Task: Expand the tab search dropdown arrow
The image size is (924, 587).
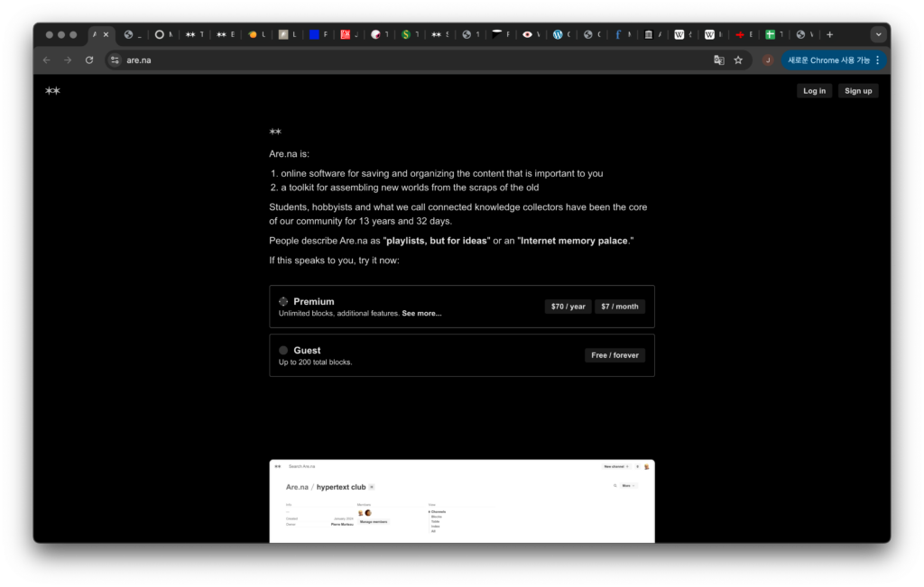Action: click(878, 35)
